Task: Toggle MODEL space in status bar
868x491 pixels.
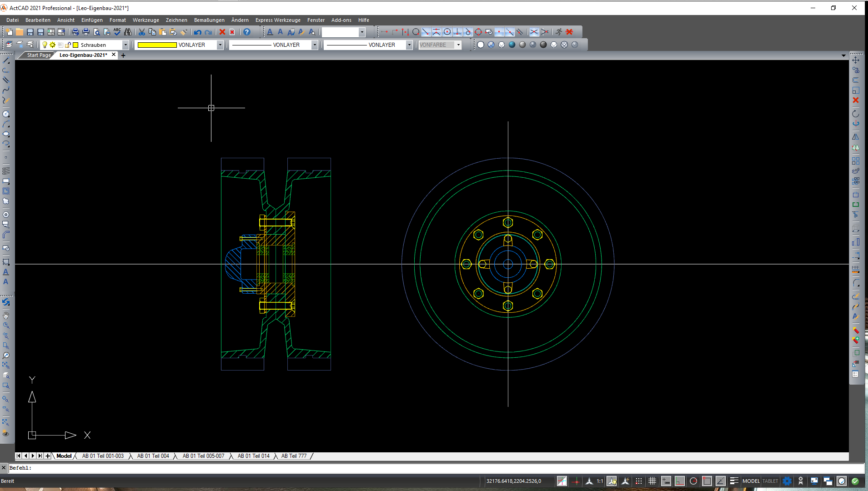Action: click(x=751, y=481)
